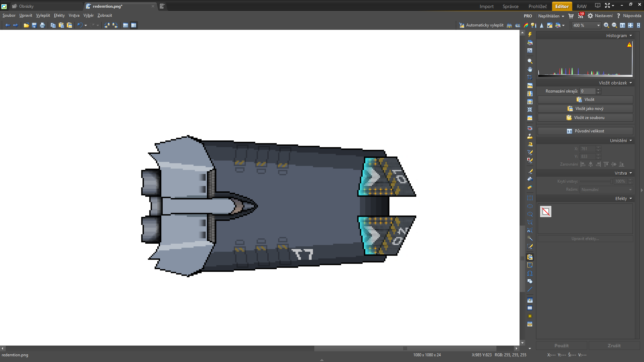Screen dimensions: 644x362
Task: Open Nápověda help
Action: (629, 16)
